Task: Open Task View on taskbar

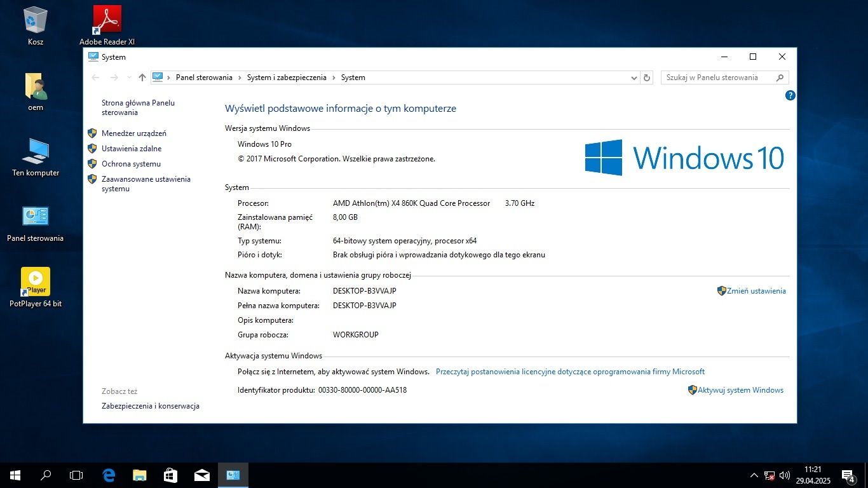Action: [x=76, y=475]
